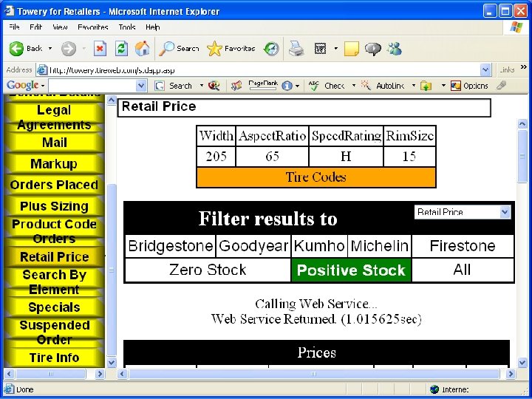Image resolution: width=532 pixels, height=399 pixels.
Task: Open Tire Info in sidebar
Action: pyautogui.click(x=54, y=358)
